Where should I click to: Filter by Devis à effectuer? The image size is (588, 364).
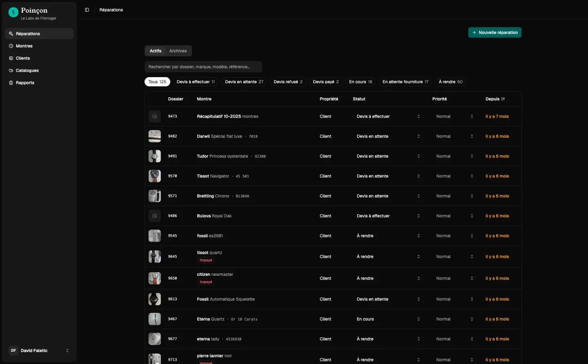(x=196, y=82)
